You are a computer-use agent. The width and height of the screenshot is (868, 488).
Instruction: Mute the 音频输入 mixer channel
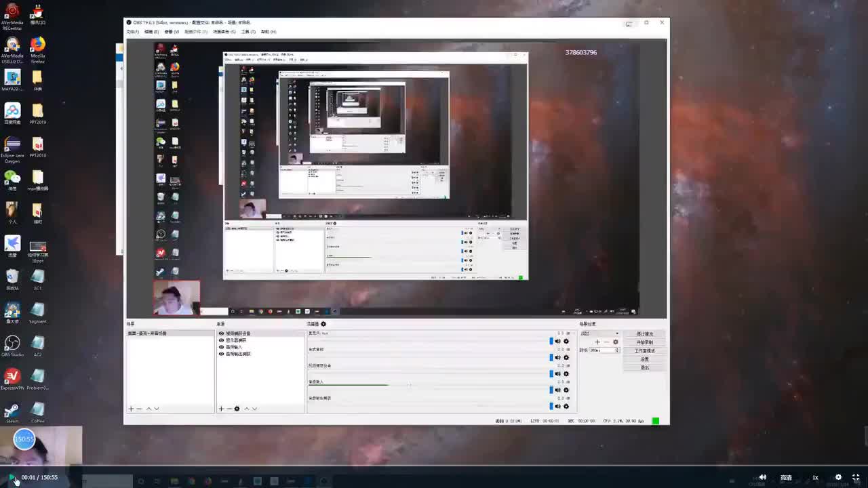558,390
